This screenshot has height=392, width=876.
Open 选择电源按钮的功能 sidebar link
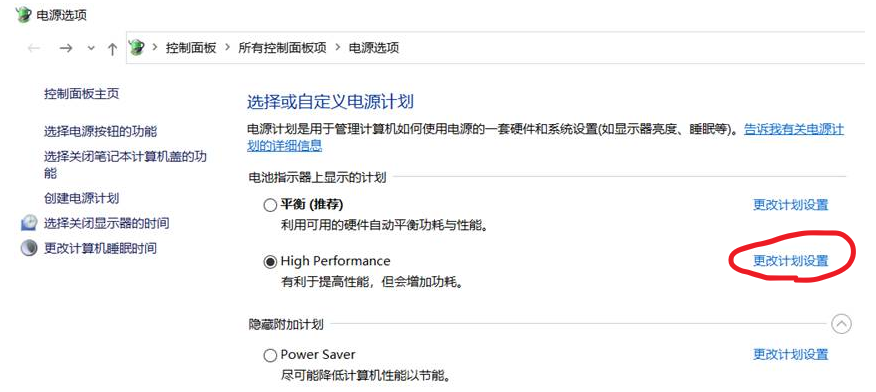[x=101, y=132]
